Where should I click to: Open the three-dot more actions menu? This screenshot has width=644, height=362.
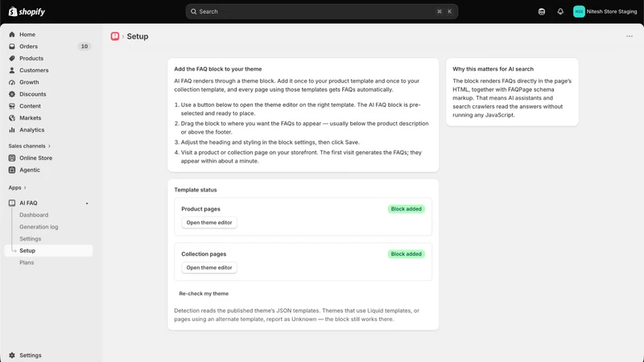point(630,36)
